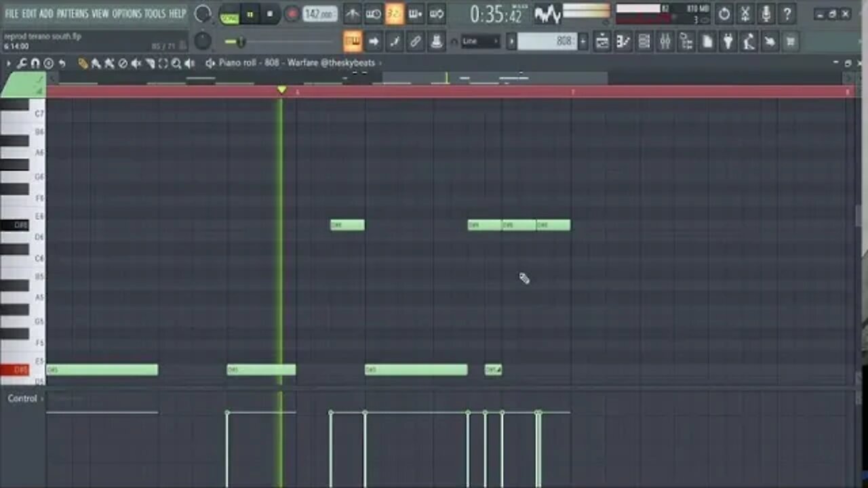Click the plus button next to 808 pattern
This screenshot has width=868, height=488.
(583, 41)
